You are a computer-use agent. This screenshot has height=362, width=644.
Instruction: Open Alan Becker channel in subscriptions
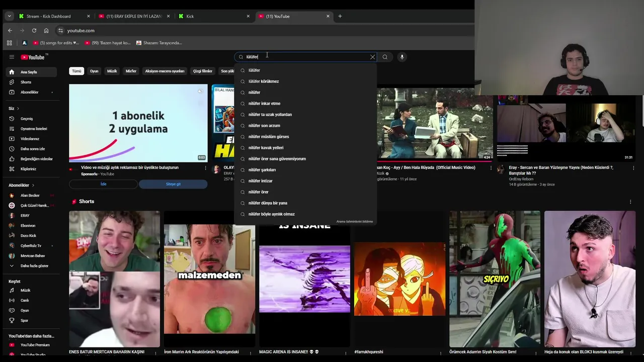click(x=32, y=195)
